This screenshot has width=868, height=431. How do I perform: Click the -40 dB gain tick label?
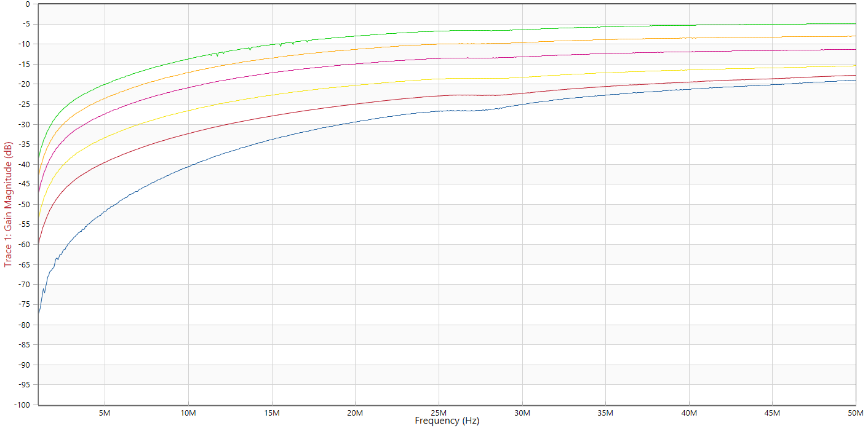coord(23,164)
